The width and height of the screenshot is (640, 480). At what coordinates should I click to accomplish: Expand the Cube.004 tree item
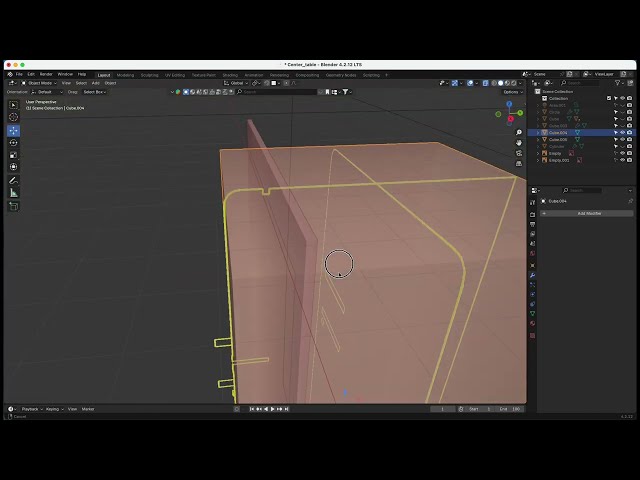coord(538,133)
